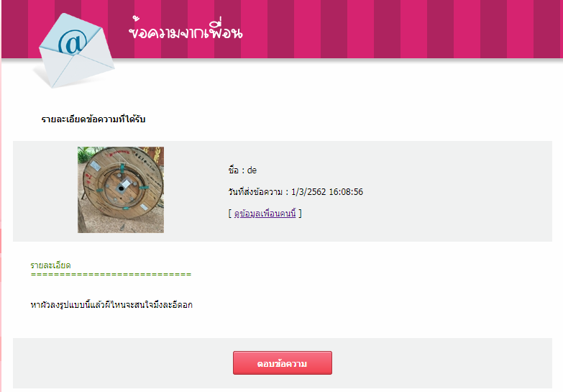
Task: Click the sender name text 'de'
Action: click(252, 170)
